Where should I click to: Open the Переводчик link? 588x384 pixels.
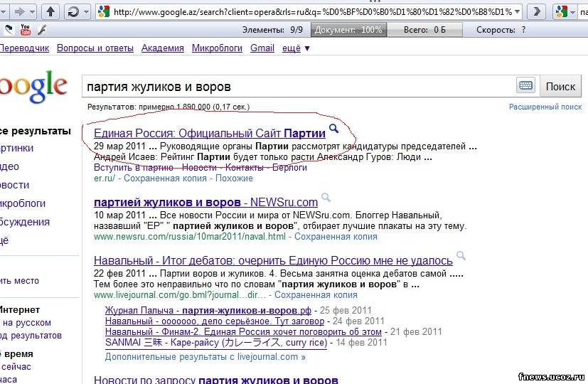pyautogui.click(x=24, y=48)
